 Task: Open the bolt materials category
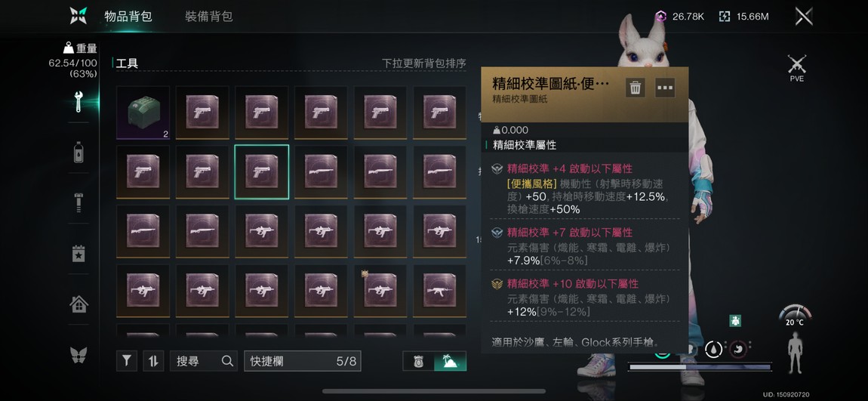[78, 202]
